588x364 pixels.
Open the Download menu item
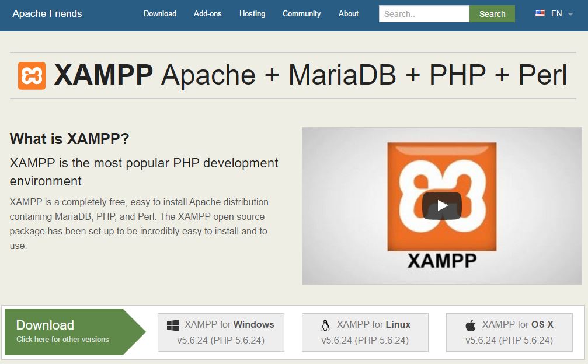click(160, 13)
